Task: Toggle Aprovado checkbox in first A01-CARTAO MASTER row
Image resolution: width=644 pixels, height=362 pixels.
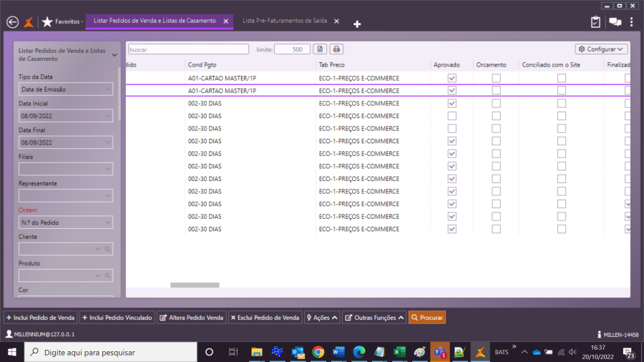Action: (x=452, y=78)
